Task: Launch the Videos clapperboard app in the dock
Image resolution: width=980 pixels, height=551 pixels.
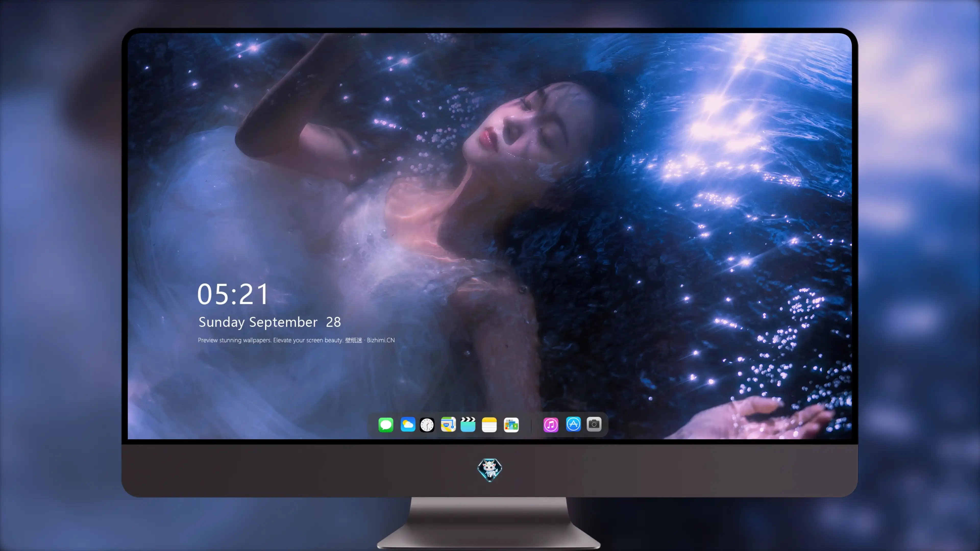Action: pos(468,424)
